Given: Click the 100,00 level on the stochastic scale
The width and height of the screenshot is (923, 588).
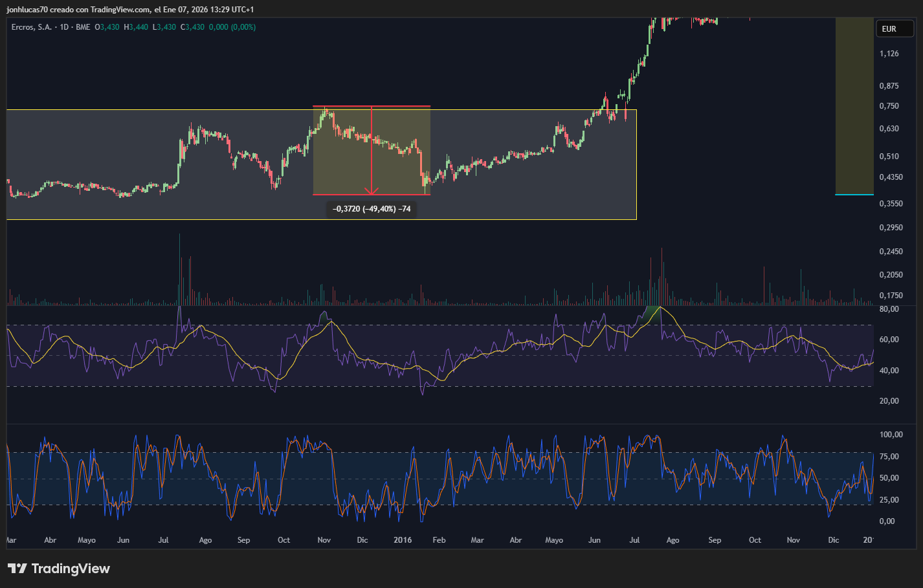Looking at the screenshot, I should tap(891, 435).
